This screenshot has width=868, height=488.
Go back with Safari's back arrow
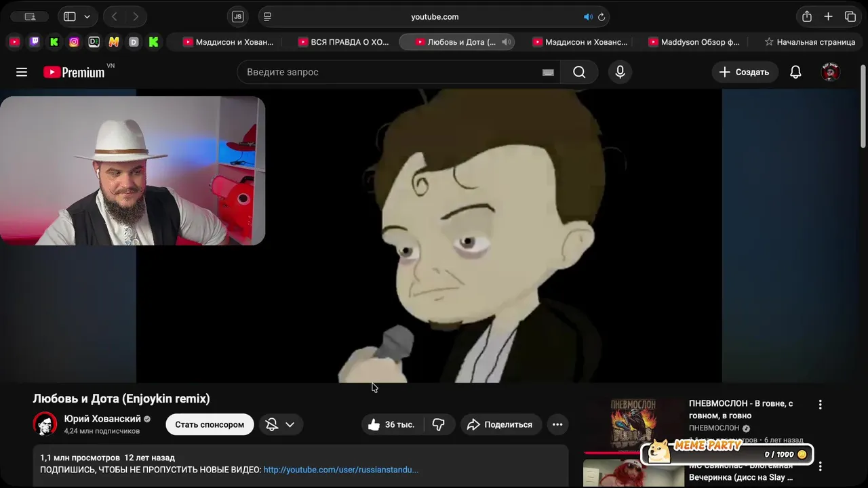[115, 17]
